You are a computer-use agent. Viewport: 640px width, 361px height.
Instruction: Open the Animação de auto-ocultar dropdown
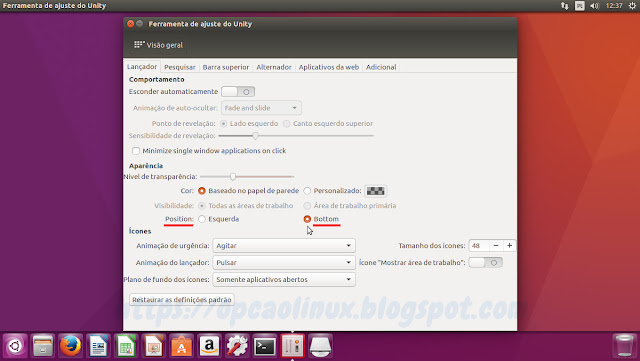point(261,108)
